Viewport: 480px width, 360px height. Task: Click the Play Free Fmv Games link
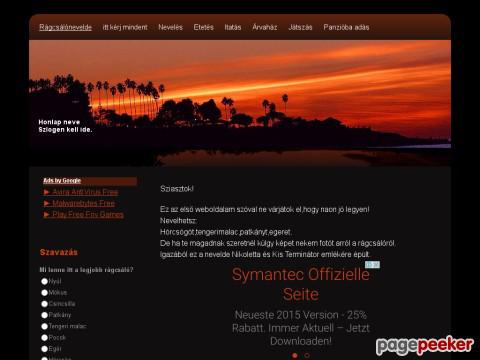tap(88, 215)
